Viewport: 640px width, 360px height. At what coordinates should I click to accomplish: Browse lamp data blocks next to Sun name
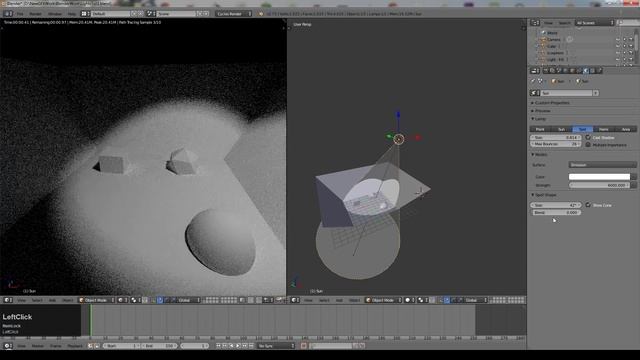coord(535,93)
